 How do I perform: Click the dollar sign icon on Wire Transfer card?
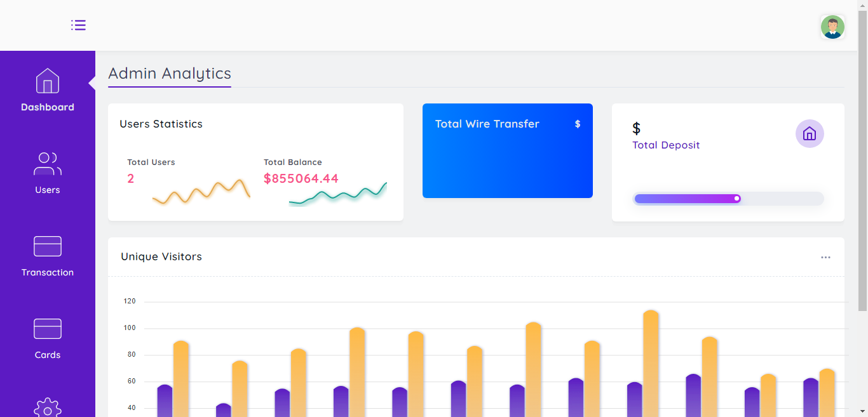tap(578, 124)
